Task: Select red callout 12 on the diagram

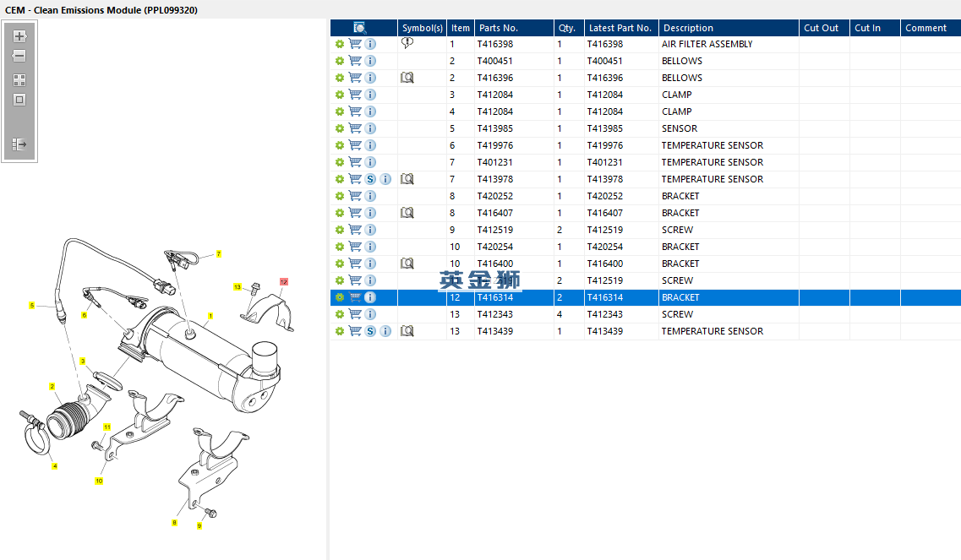Action: click(284, 282)
